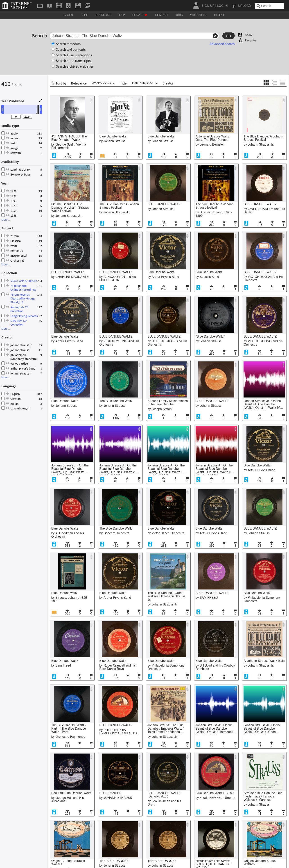This screenshot has width=289, height=868.
Task: Expand more Collection filter options
Action: [x=5, y=329]
